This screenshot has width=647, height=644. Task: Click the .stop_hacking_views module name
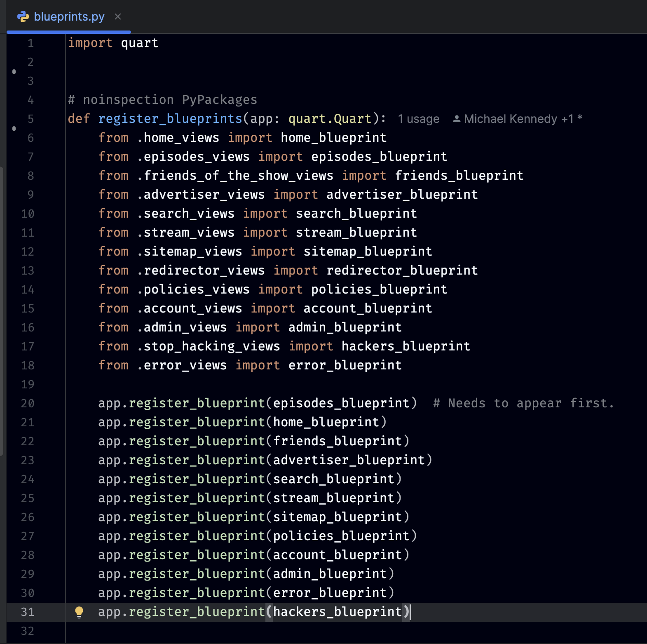click(x=208, y=346)
